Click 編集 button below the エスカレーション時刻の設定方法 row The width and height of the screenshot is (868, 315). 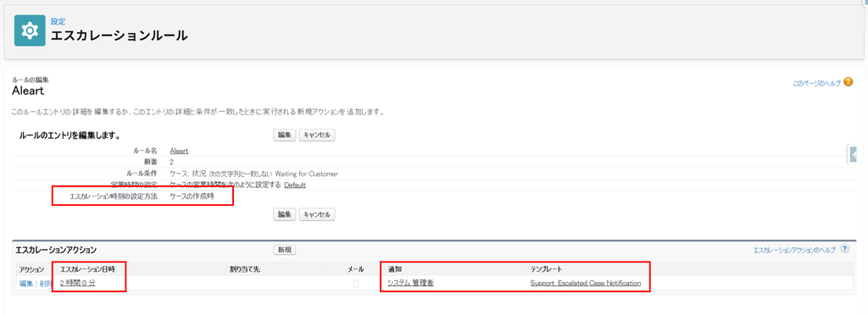click(x=285, y=214)
